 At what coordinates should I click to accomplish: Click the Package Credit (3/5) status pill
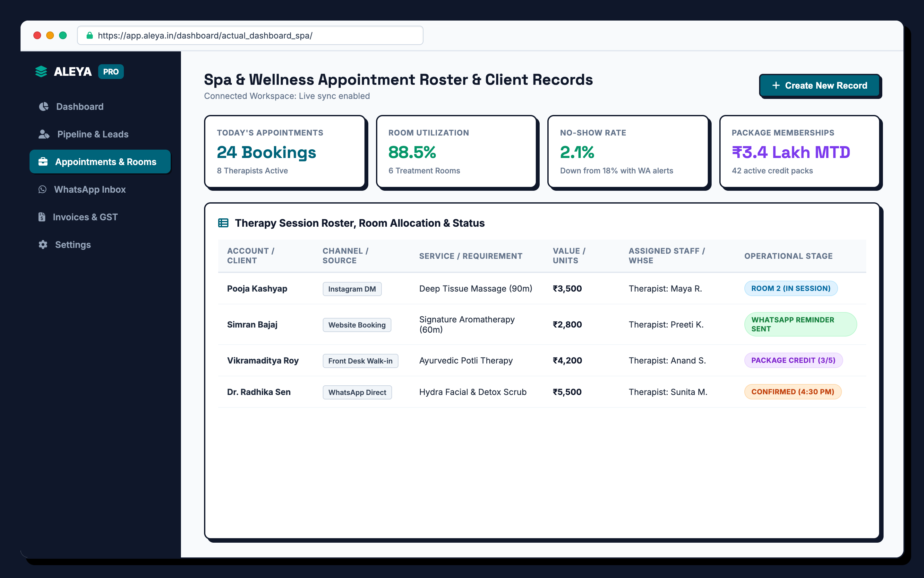click(793, 360)
